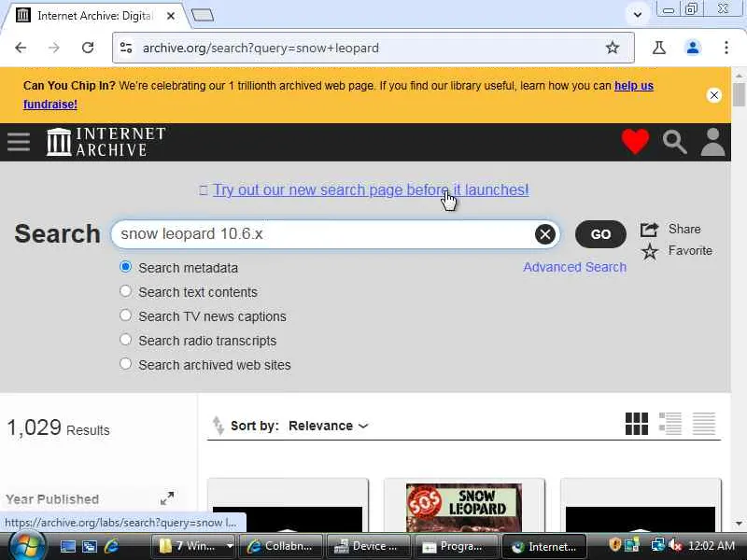
Task: Select Search text contents option
Action: [x=125, y=291]
